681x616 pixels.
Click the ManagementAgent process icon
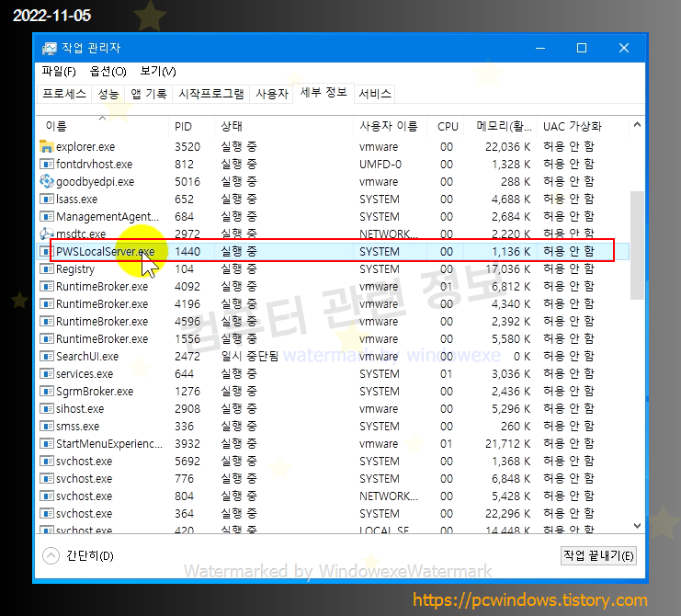[47, 216]
